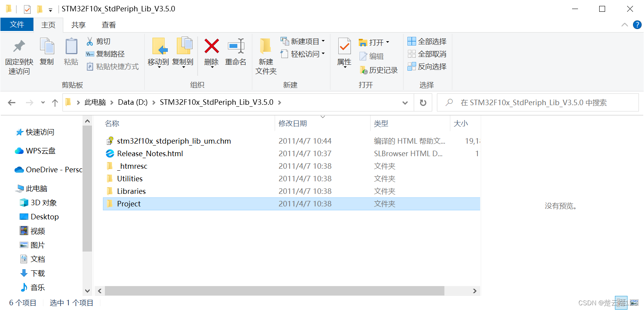Click Paste shortcut command
The image size is (644, 310).
pyautogui.click(x=112, y=66)
